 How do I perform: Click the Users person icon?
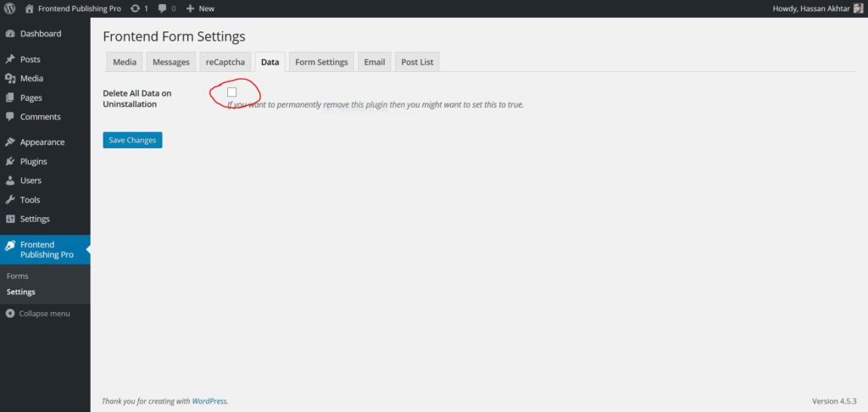[10, 181]
